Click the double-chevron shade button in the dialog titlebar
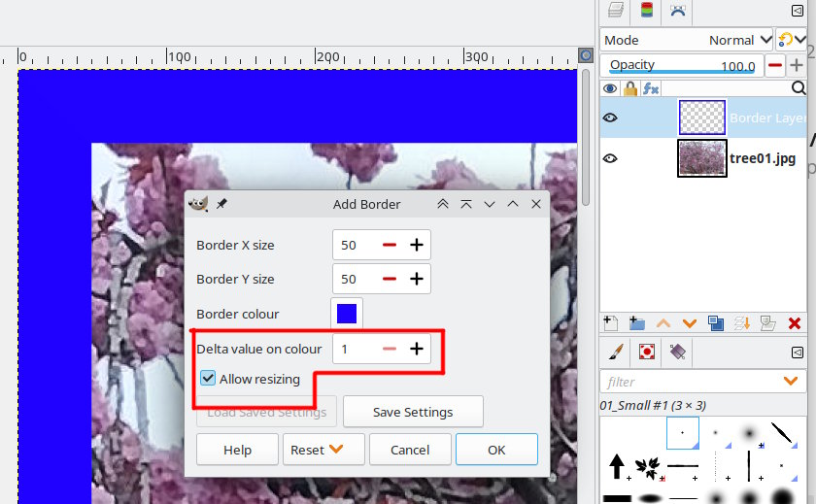Screen dimensions: 816x504 click(443, 204)
